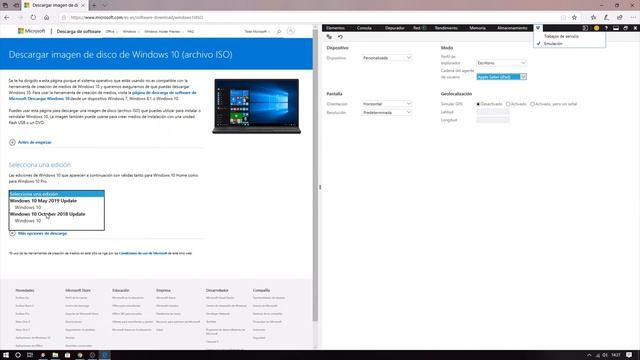Click the FAQ header link
Screen dimensions: 640x360
pyautogui.click(x=191, y=31)
